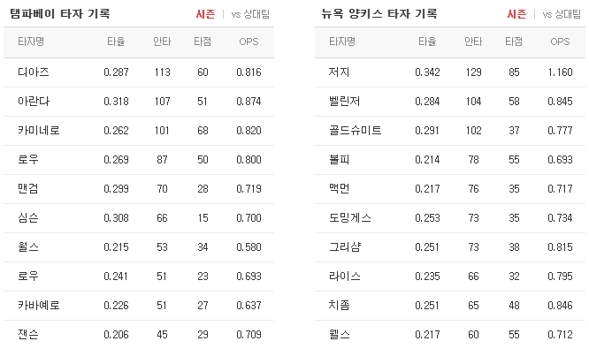
Task: Click 안타 header in Yankees table
Action: coord(473,42)
